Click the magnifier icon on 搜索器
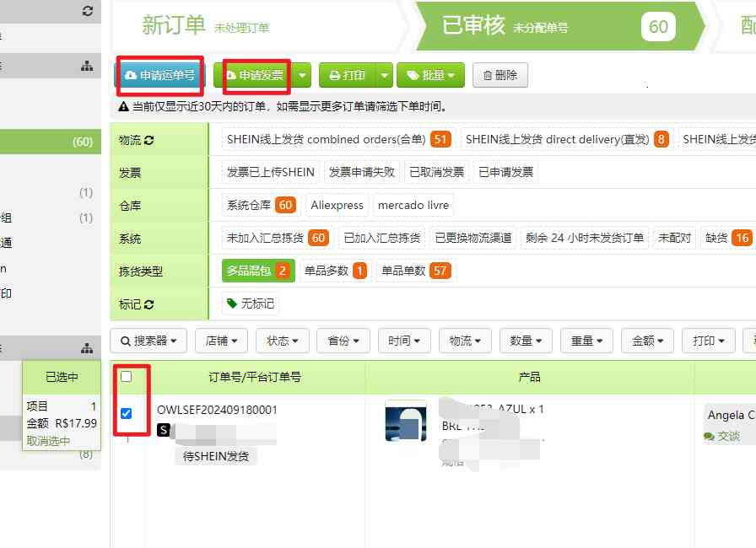This screenshot has width=756, height=548. [127, 341]
